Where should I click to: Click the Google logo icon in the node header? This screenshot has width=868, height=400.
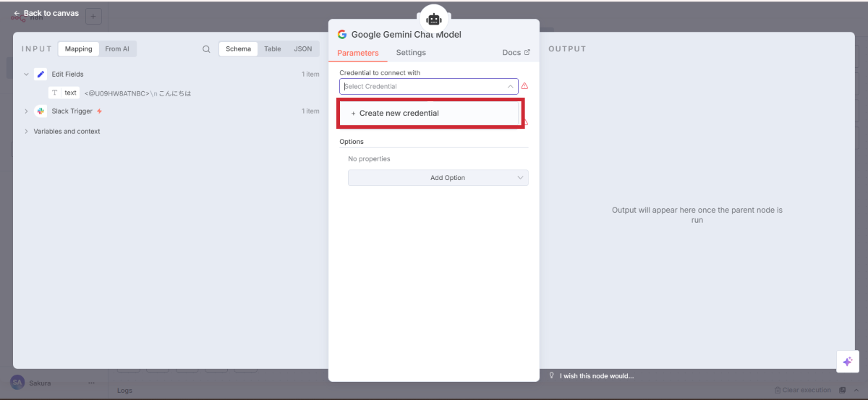[x=342, y=35]
